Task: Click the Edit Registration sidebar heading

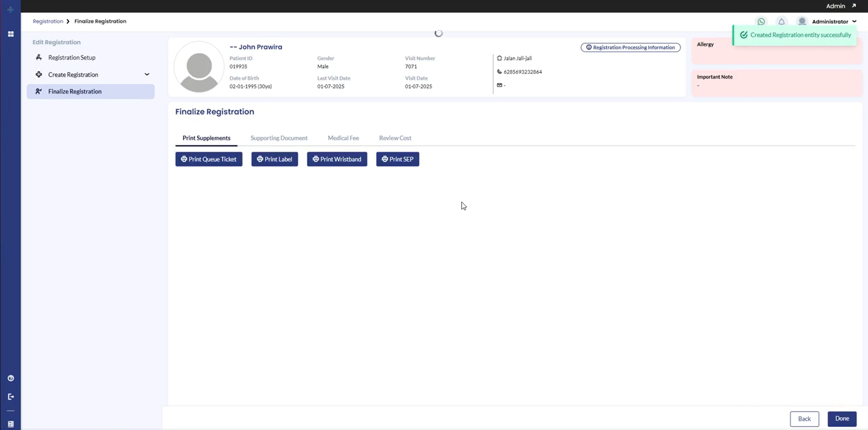Action: (57, 42)
